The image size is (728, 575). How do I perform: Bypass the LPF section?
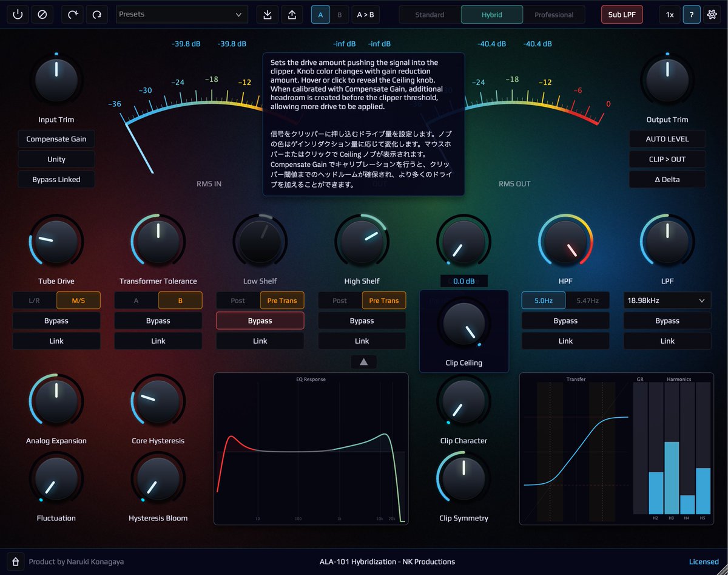(x=667, y=321)
